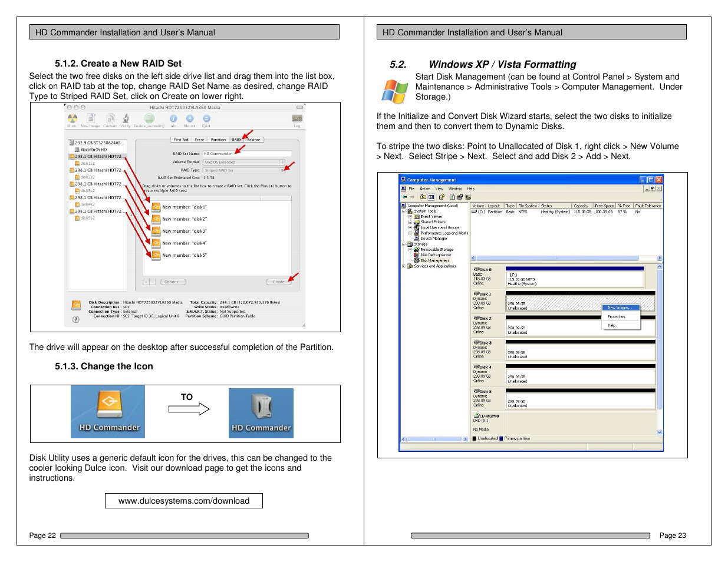
Task: Expand the Event Viewer tree node
Action: click(410, 216)
